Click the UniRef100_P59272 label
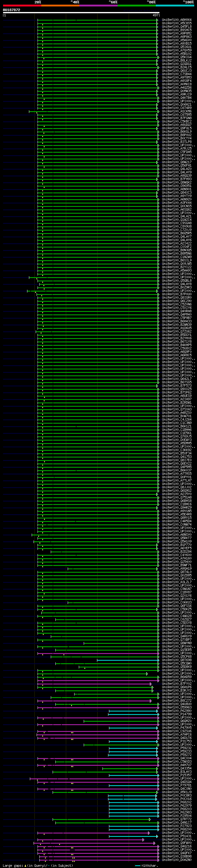Screen dimensions: 197x868 (176, 755)
